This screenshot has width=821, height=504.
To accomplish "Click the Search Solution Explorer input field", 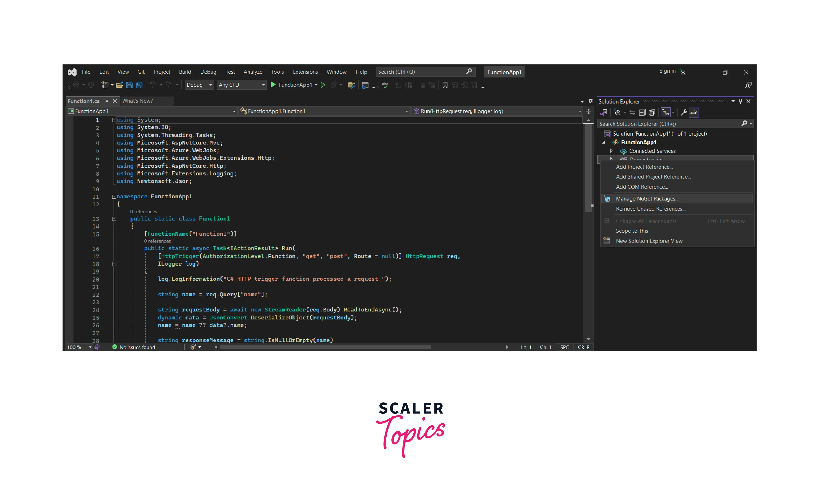I will tap(667, 124).
